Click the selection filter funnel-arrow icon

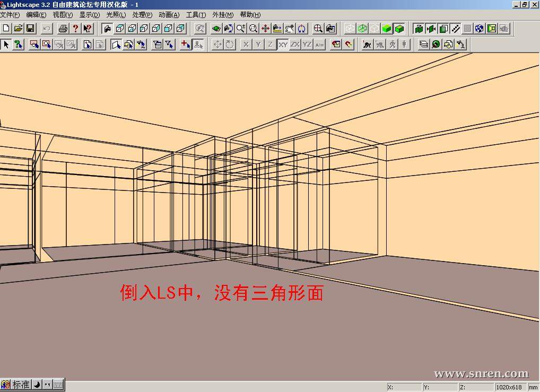169,45
